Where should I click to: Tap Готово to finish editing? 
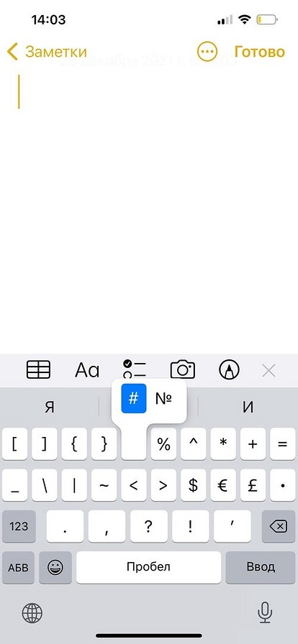click(x=259, y=52)
